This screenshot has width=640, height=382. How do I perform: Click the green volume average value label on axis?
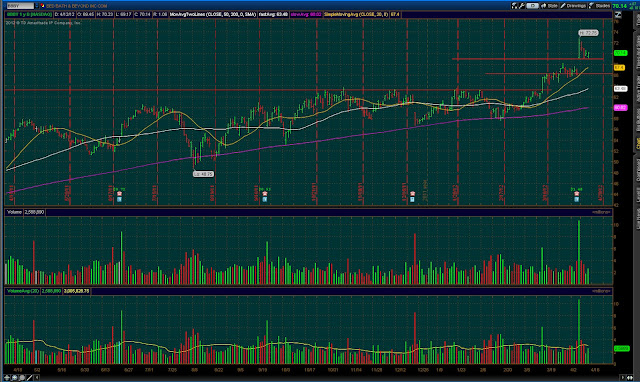tap(621, 349)
